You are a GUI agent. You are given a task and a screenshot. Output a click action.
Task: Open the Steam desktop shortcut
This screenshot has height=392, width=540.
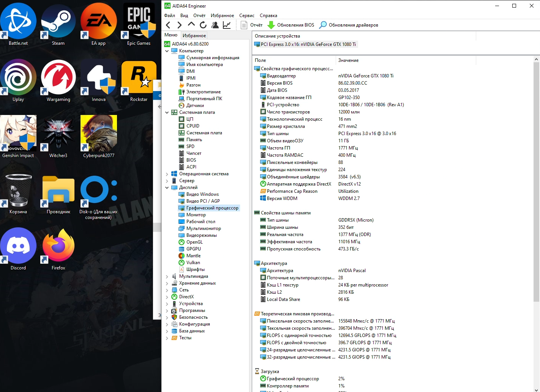pos(58,24)
